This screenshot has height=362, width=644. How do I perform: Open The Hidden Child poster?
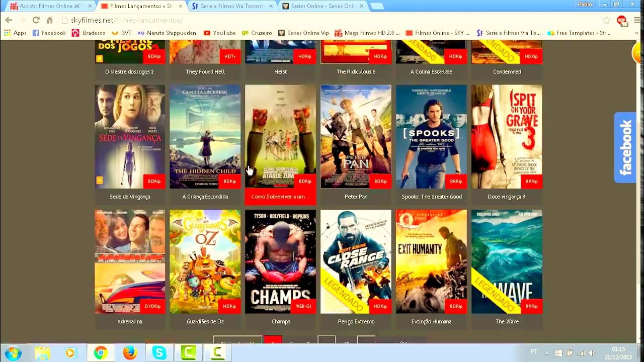click(205, 136)
